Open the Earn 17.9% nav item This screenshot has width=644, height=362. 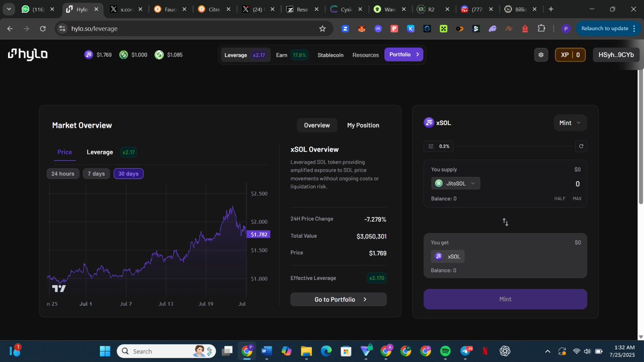[291, 55]
